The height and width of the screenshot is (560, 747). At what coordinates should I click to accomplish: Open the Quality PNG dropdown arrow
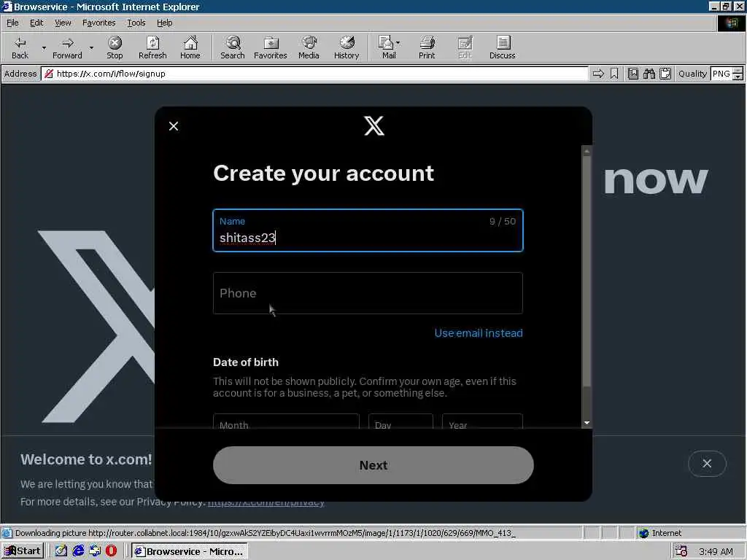(x=738, y=77)
